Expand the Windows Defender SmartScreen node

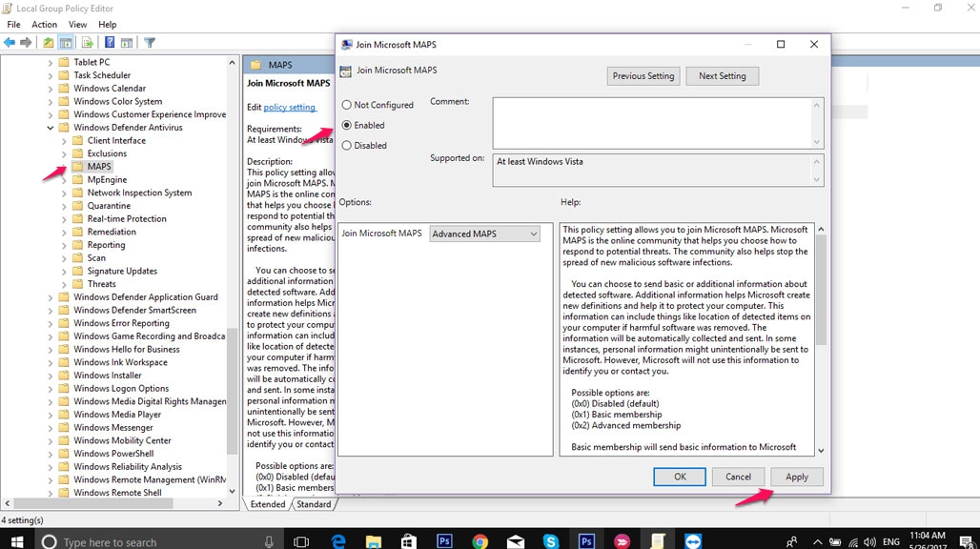(x=50, y=311)
